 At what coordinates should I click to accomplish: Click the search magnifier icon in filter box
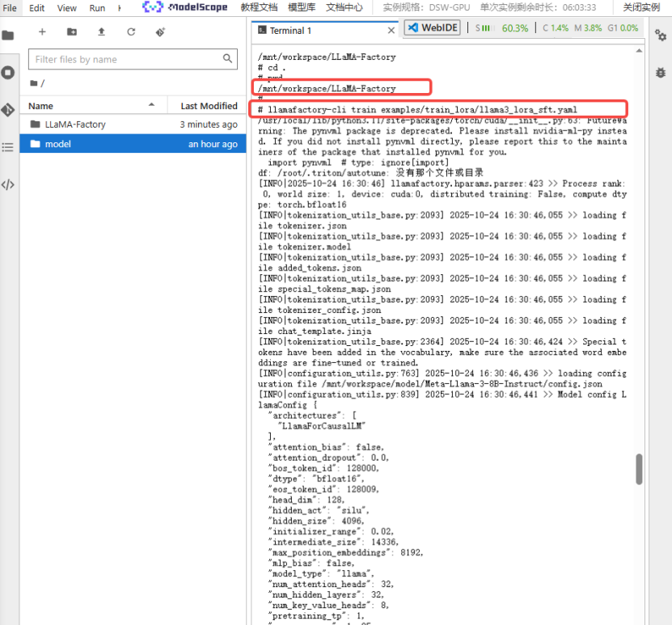tap(227, 59)
